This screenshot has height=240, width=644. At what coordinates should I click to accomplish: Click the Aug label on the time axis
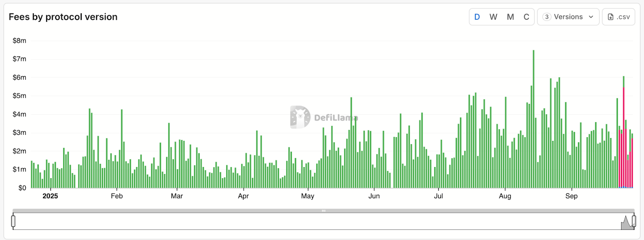pyautogui.click(x=505, y=196)
